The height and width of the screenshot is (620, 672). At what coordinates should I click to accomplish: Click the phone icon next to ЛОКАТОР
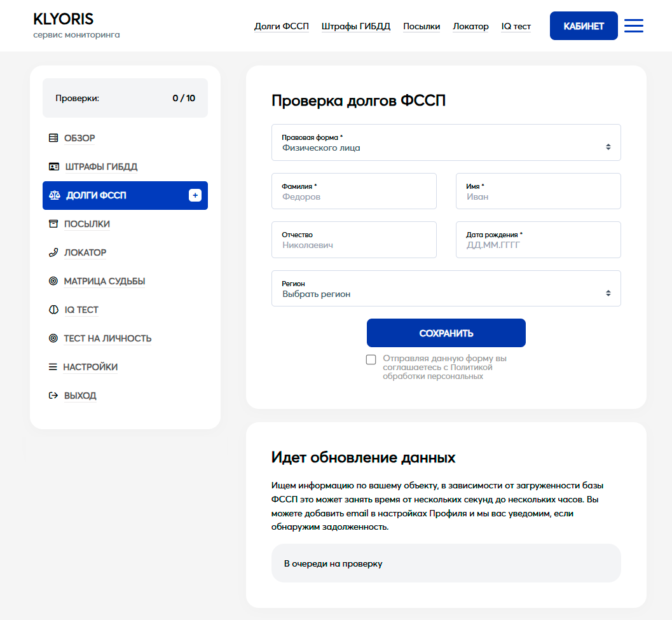pyautogui.click(x=53, y=252)
